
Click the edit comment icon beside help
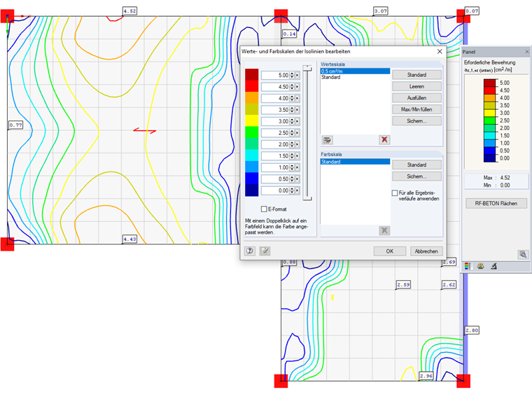coord(265,251)
